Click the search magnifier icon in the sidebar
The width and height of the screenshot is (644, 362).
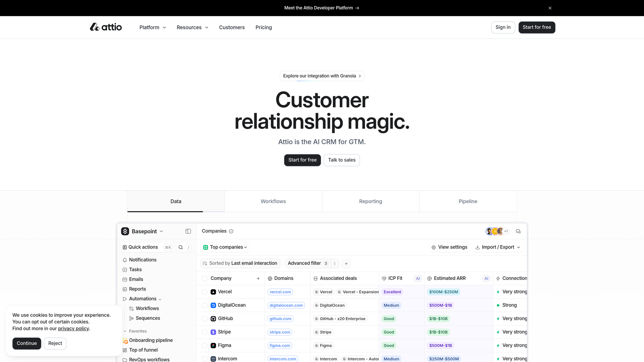point(180,247)
